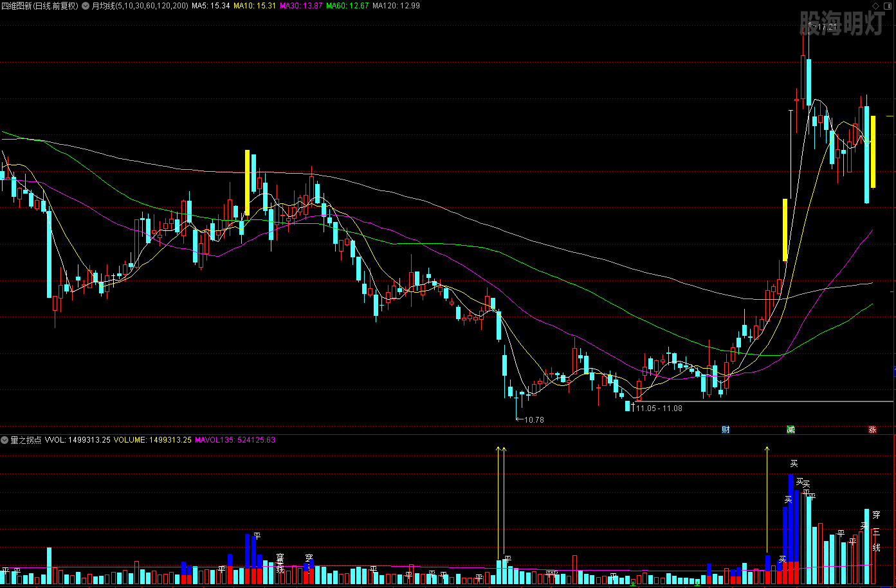
Task: Click the blue 财 event marker icon
Action: click(x=726, y=430)
